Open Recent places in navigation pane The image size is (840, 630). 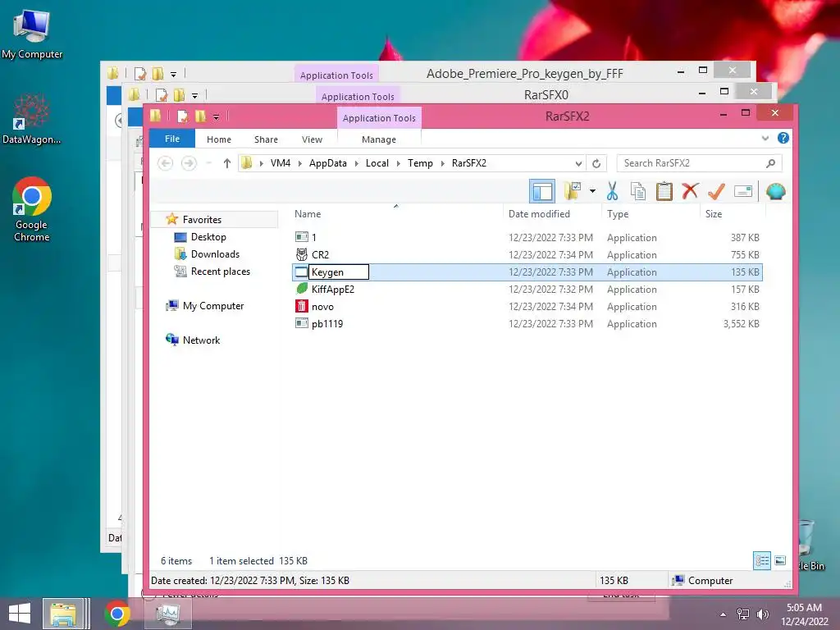tap(220, 271)
